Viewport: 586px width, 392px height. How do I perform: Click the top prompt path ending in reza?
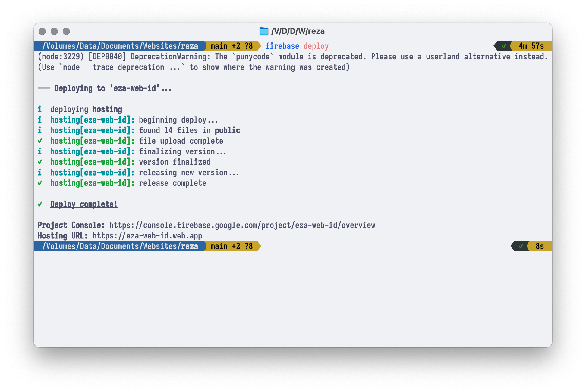120,46
